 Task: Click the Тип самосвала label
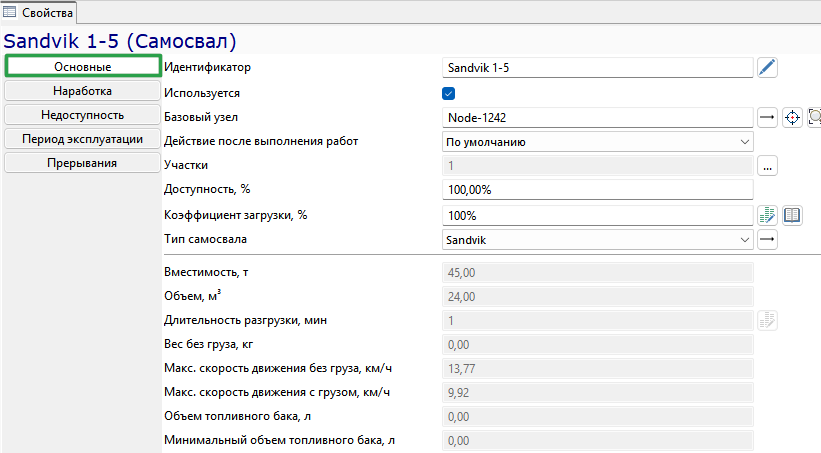point(205,239)
